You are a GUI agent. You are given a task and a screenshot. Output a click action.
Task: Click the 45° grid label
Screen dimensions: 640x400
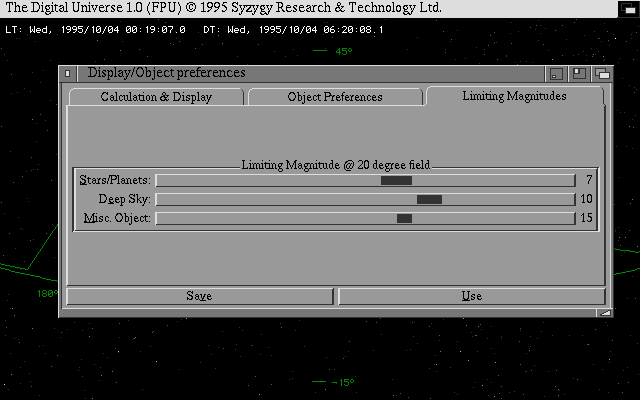pos(344,51)
